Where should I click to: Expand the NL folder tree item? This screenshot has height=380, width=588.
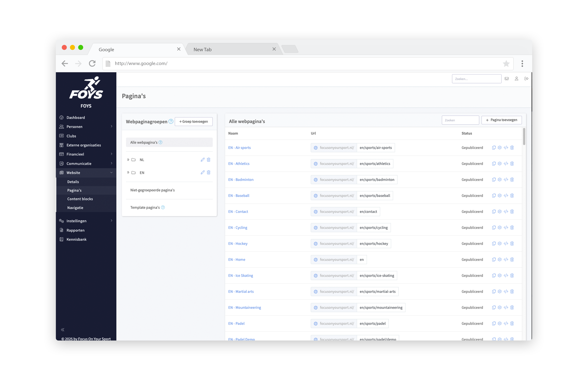pos(128,160)
